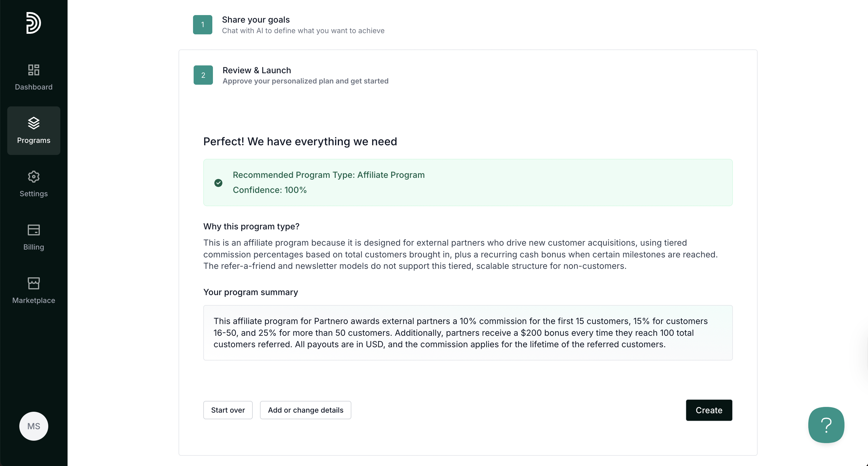Open the Billing card icon

pos(34,230)
